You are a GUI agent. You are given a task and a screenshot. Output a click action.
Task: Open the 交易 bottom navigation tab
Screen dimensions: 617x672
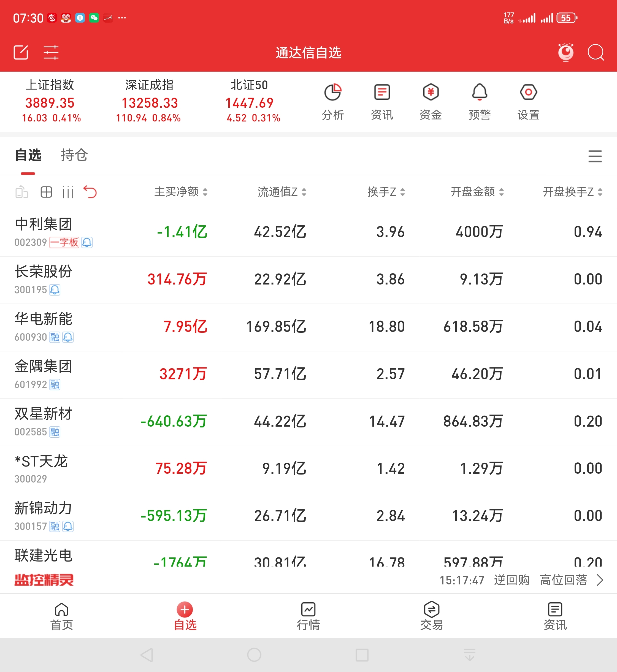tap(431, 616)
